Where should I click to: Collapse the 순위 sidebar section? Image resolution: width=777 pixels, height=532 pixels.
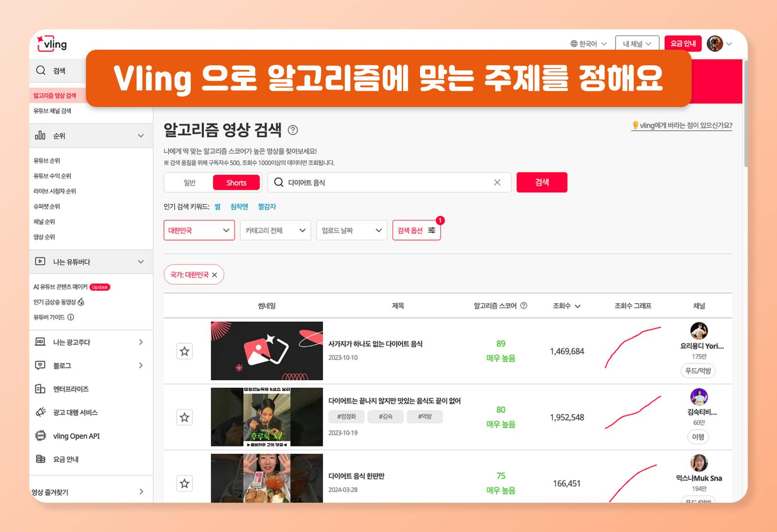pyautogui.click(x=141, y=136)
